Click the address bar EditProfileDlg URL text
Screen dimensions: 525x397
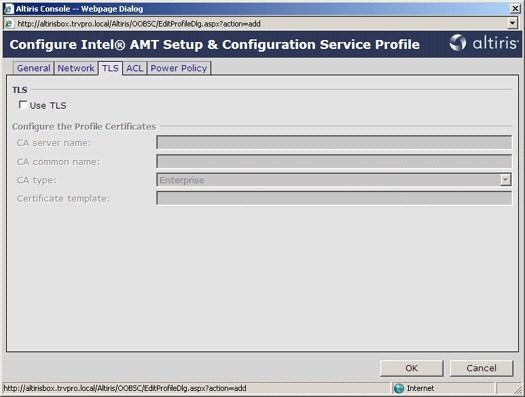pos(139,24)
